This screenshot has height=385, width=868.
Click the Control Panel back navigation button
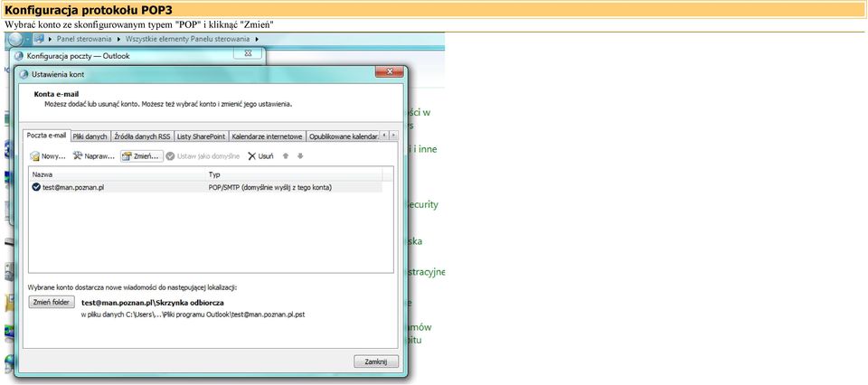coord(15,39)
